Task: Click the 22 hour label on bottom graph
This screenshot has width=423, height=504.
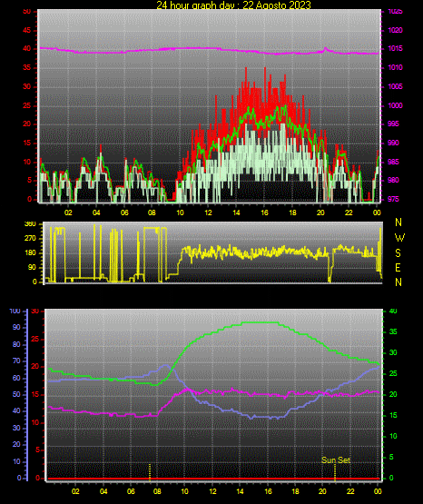Action: (350, 491)
